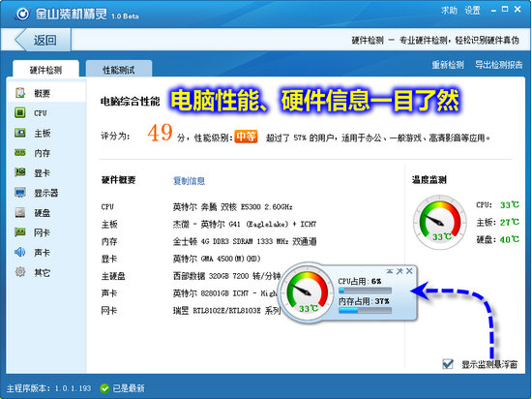Click the 显卡 graphics card icon
The height and width of the screenshot is (399, 532).
(x=20, y=172)
